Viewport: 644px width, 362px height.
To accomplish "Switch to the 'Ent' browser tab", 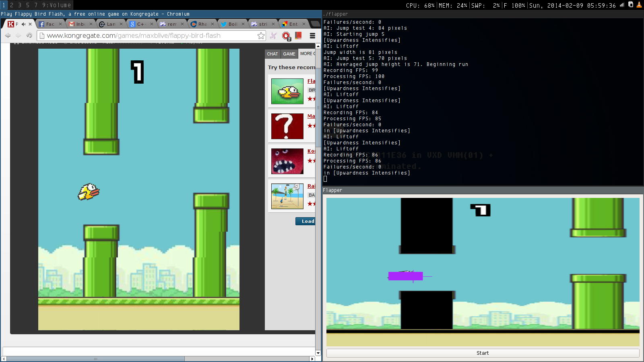I will [x=293, y=24].
